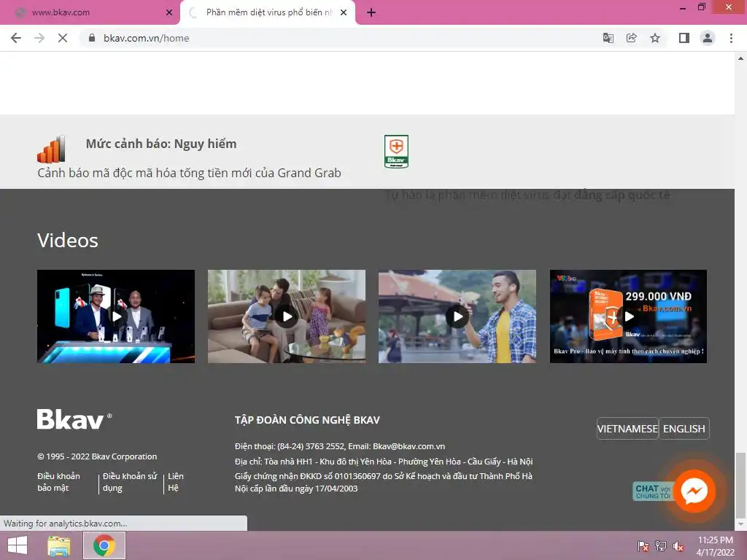Click the 'CHAT với chúng tôi' label
The image size is (747, 560).
point(653,491)
